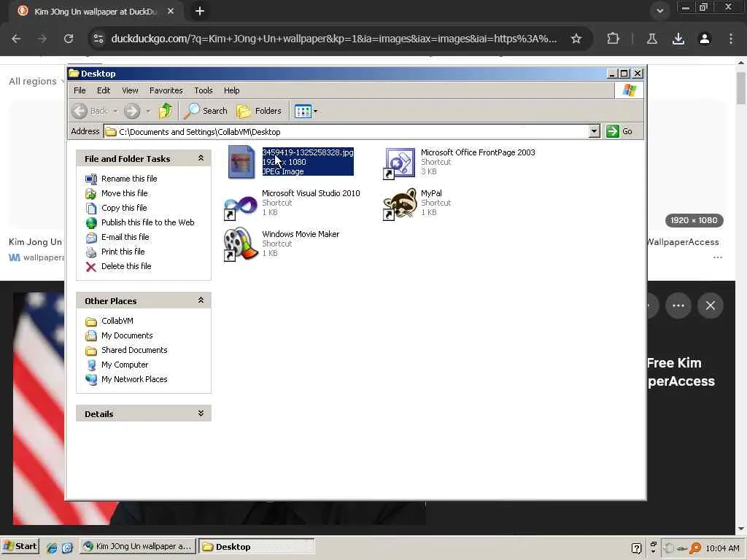Collapse the File and Folder Tasks panel

201,158
